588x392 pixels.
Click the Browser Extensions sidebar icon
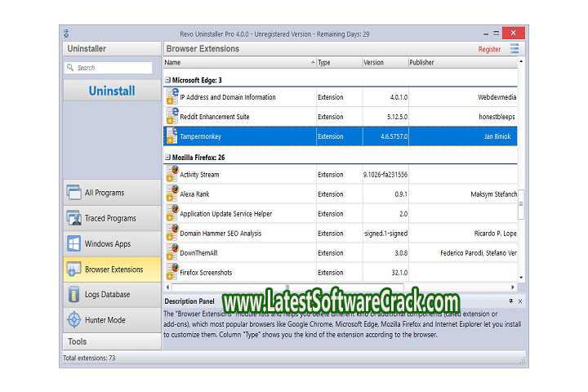73,269
